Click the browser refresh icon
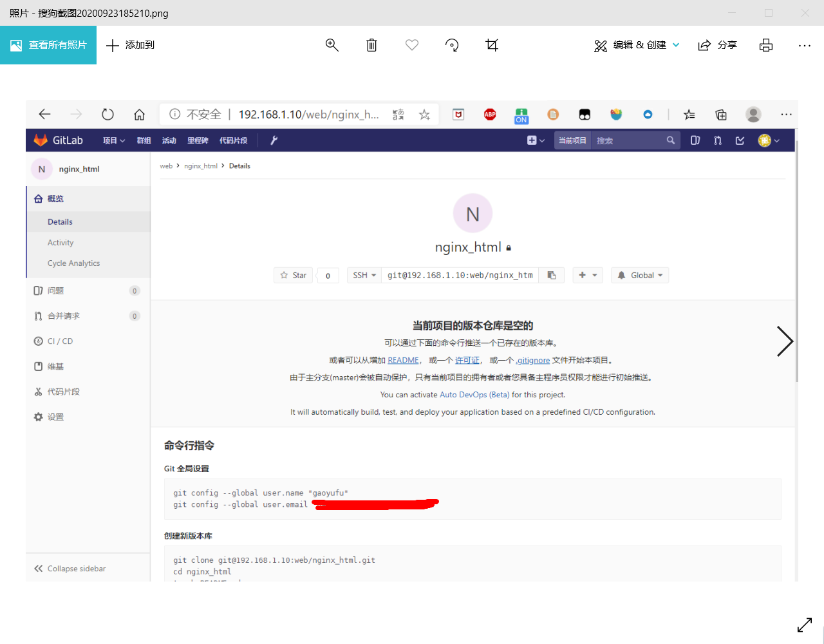 tap(108, 115)
